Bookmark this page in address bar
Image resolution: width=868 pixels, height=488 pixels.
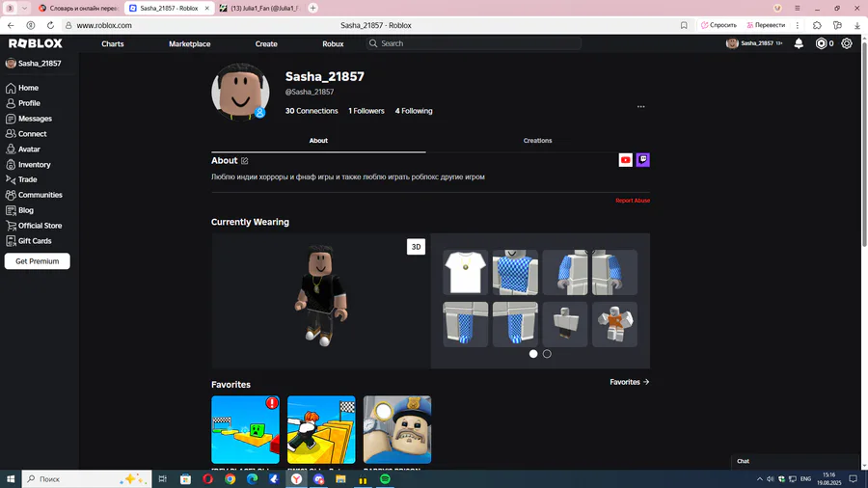tap(684, 25)
